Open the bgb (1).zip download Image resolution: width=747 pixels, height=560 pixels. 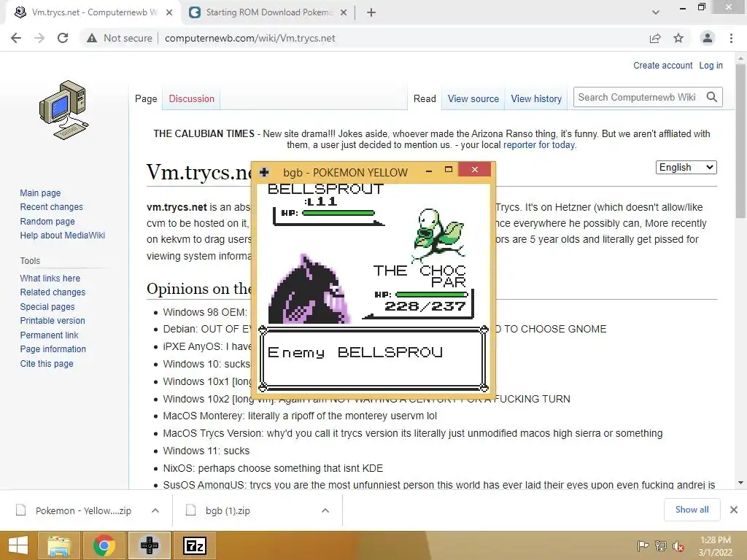click(x=228, y=510)
